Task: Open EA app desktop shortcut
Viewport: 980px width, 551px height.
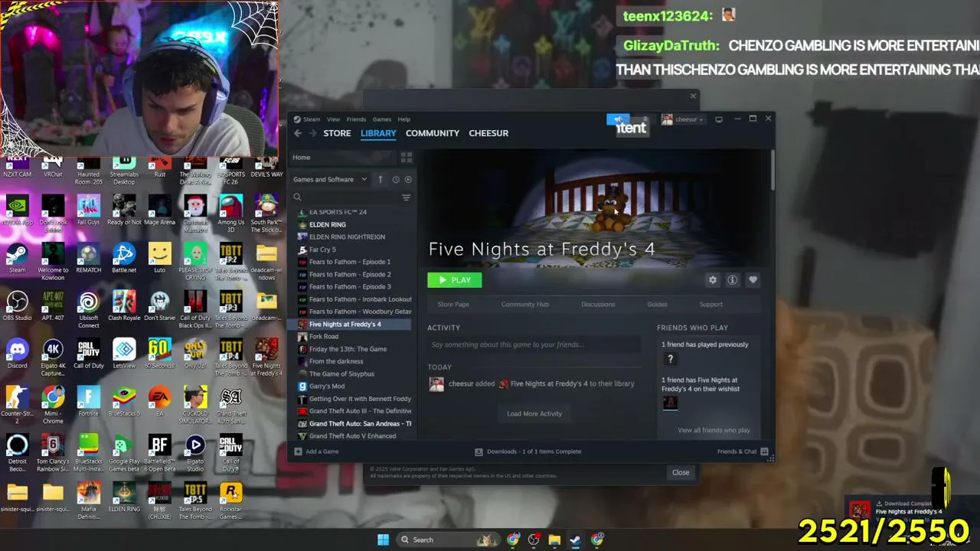Action: coord(159,403)
